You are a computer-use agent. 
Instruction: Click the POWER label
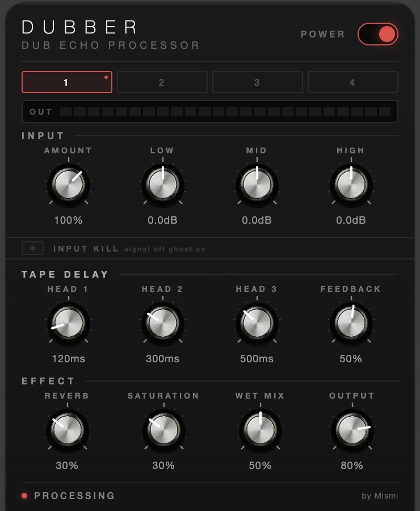coord(322,34)
